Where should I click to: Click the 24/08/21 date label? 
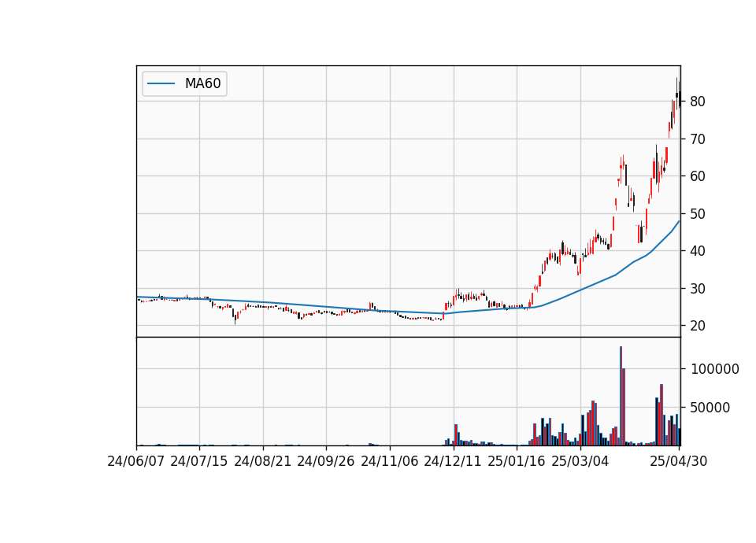pyautogui.click(x=263, y=461)
